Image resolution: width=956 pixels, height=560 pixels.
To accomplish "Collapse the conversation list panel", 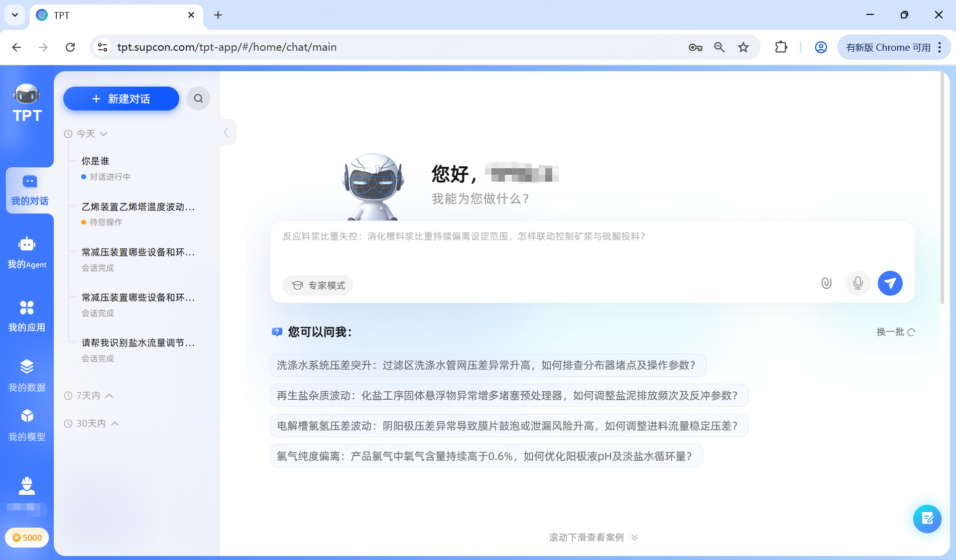I will click(x=227, y=132).
